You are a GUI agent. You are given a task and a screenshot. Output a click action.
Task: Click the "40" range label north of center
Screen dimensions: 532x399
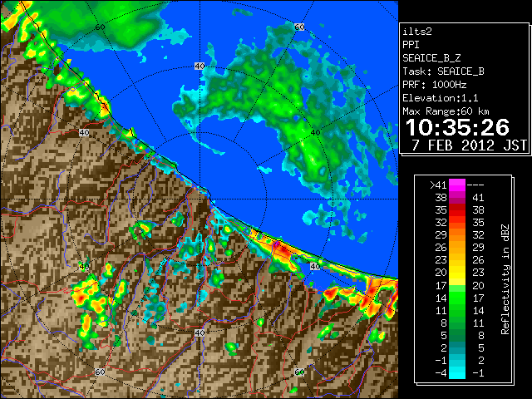(x=199, y=66)
